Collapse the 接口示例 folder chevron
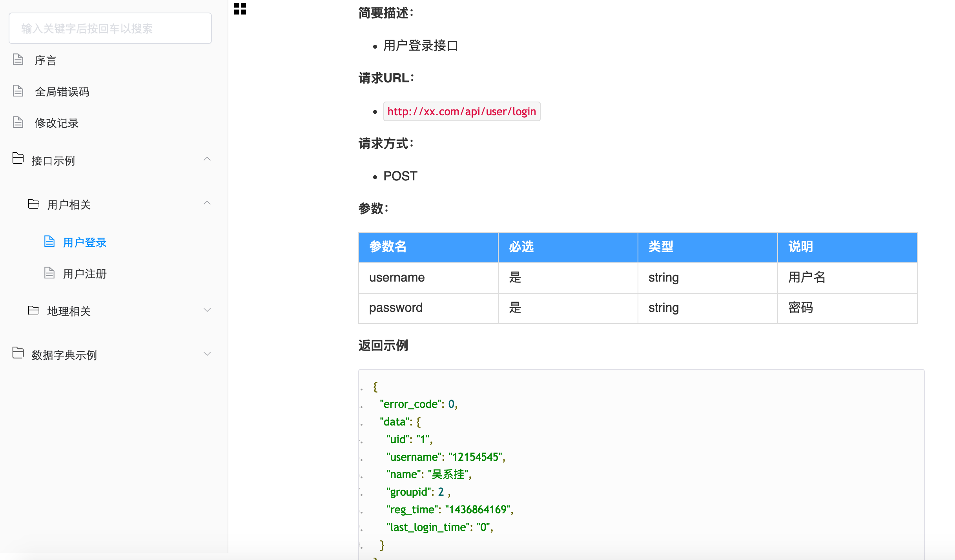955x560 pixels. [x=207, y=159]
